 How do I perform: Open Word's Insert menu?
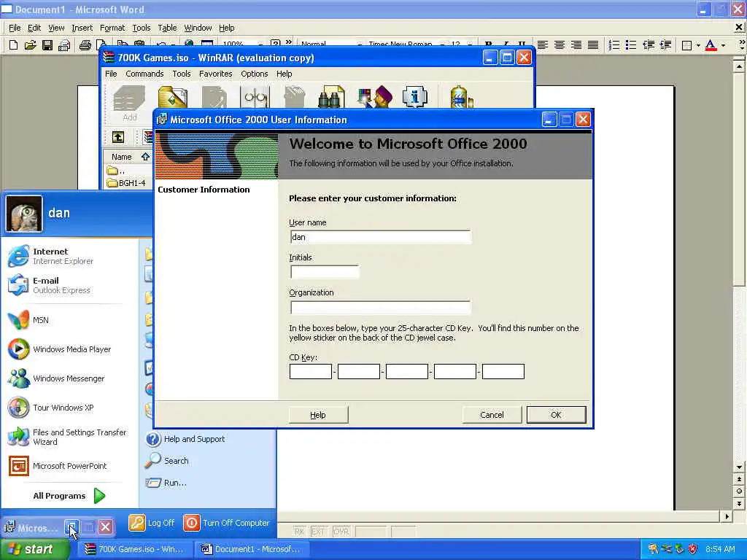[82, 28]
